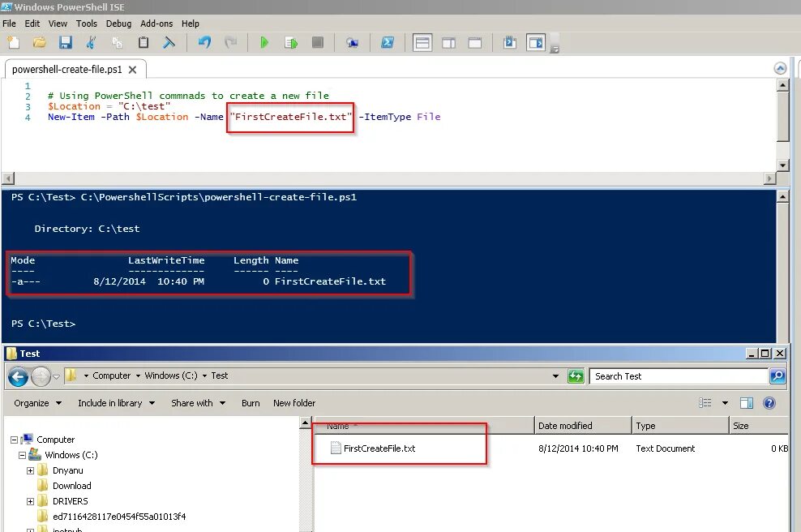This screenshot has width=801, height=532.
Task: Select the FirstCreateFile.txt file in Explorer
Action: pos(379,448)
